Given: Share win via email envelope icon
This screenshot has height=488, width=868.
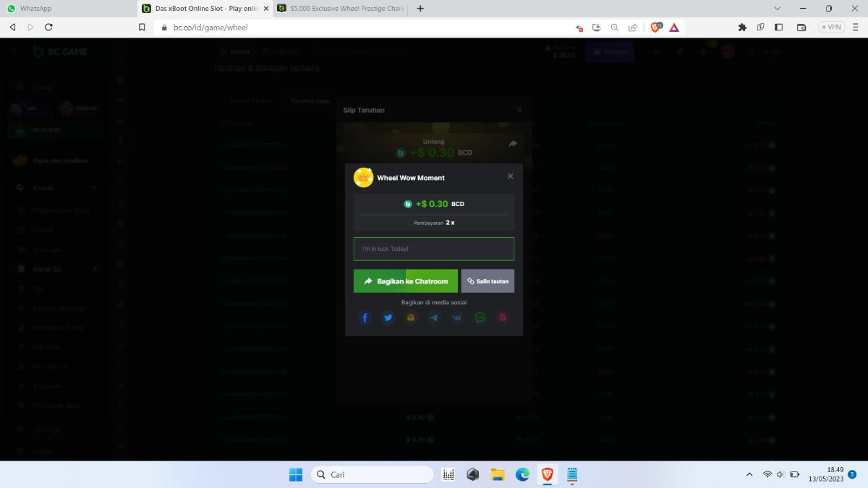Looking at the screenshot, I should (x=411, y=317).
